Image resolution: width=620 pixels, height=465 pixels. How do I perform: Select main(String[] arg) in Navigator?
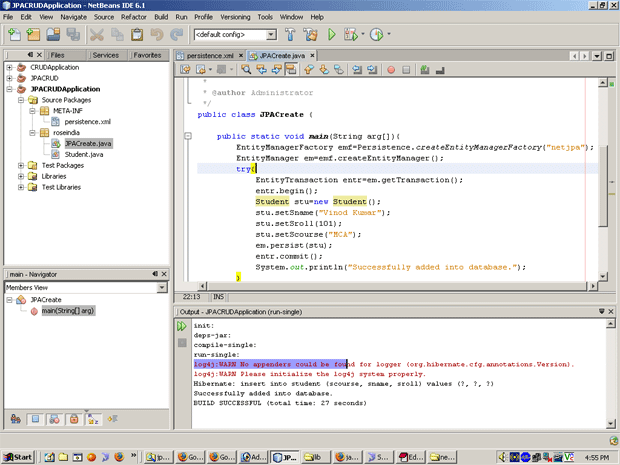[68, 311]
